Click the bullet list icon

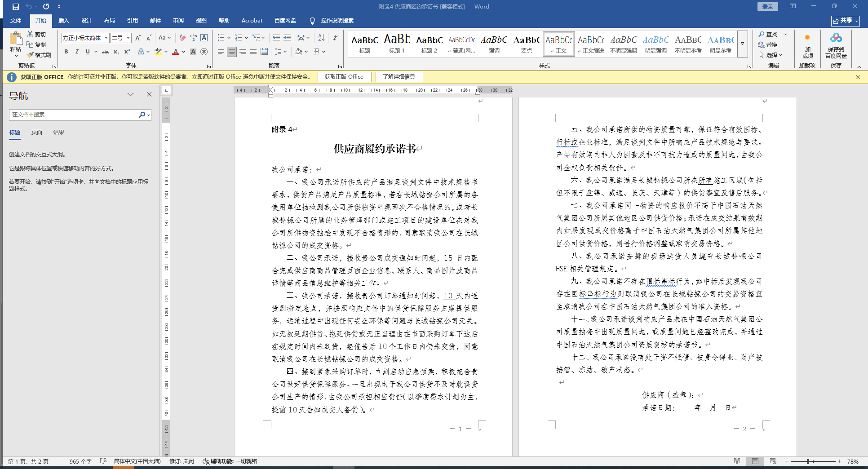[x=221, y=38]
